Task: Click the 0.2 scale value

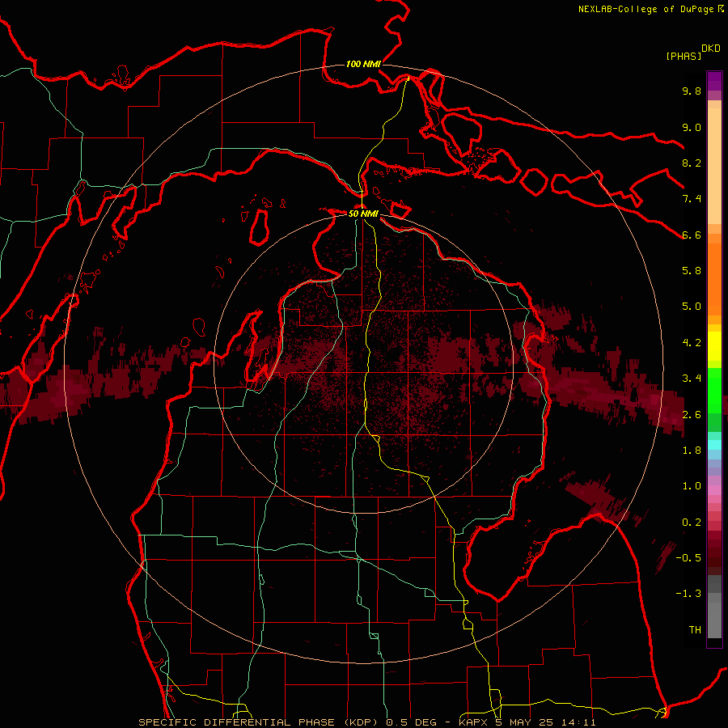Action: click(692, 522)
